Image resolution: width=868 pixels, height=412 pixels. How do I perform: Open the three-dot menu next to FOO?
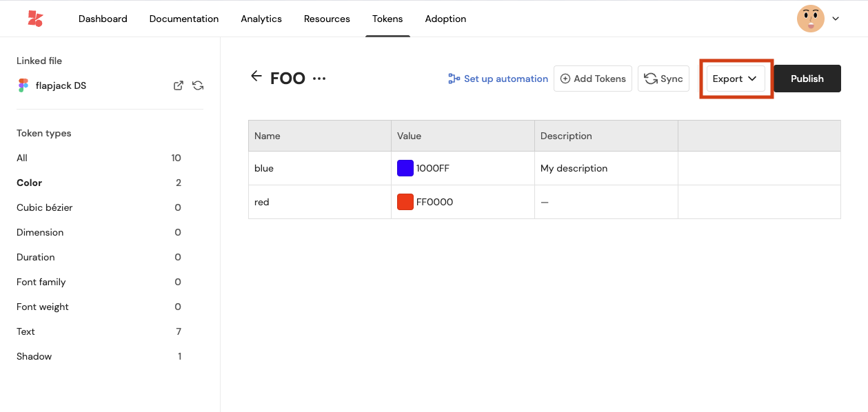319,79
